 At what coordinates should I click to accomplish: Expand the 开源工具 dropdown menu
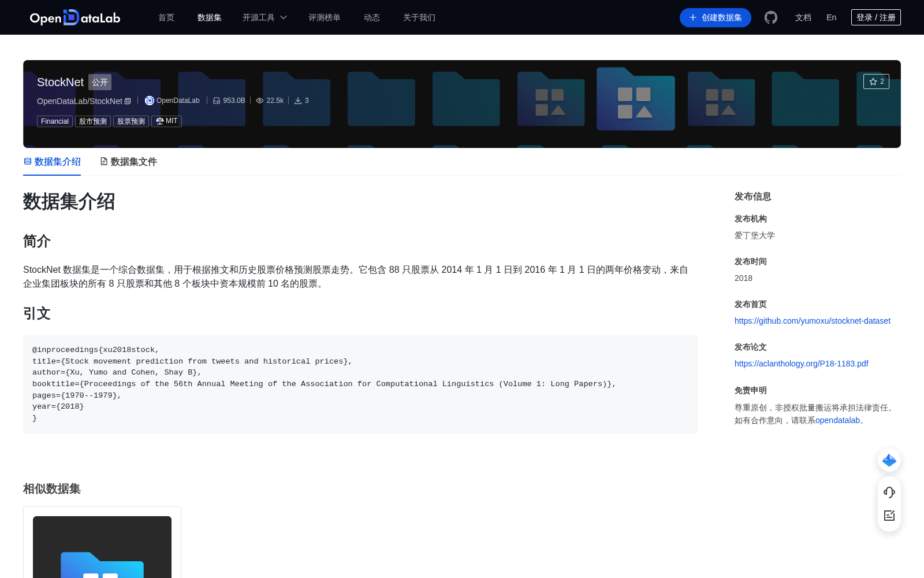pyautogui.click(x=264, y=17)
